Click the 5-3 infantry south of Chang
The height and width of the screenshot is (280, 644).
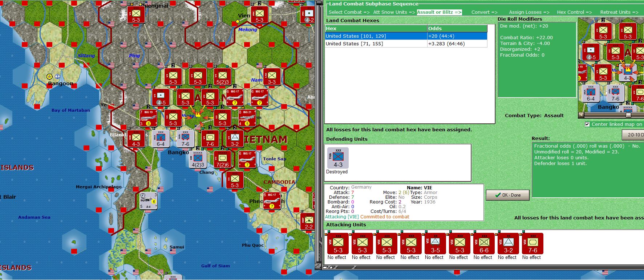(235, 180)
